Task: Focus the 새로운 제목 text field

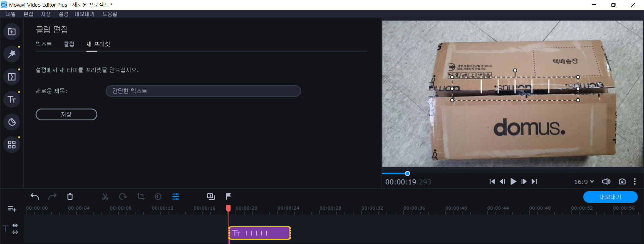Action: (203, 91)
